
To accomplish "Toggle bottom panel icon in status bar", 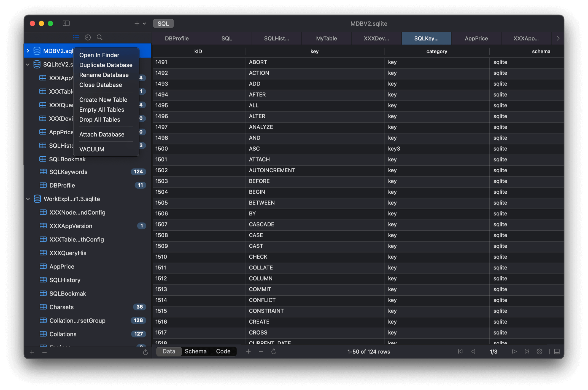I will (x=557, y=351).
